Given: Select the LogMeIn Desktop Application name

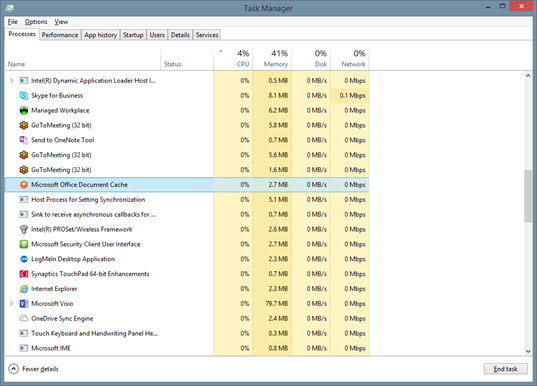Looking at the screenshot, I should click(73, 259).
